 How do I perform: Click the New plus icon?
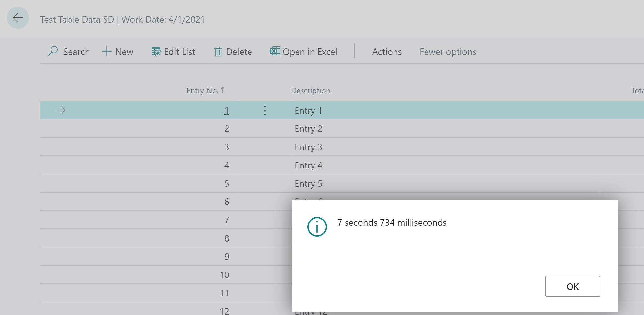point(107,52)
